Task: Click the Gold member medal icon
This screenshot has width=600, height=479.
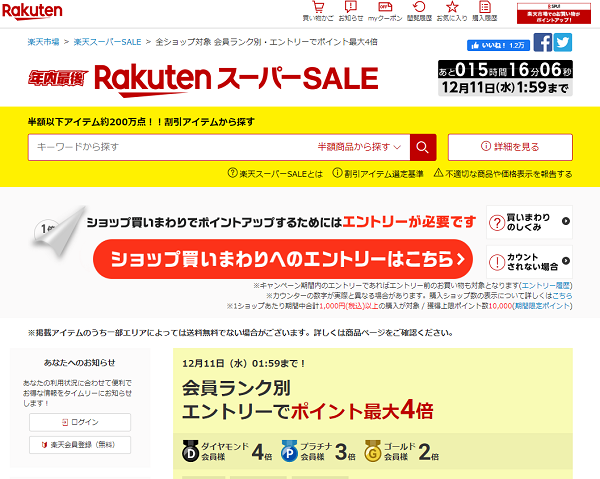Action: point(373,451)
